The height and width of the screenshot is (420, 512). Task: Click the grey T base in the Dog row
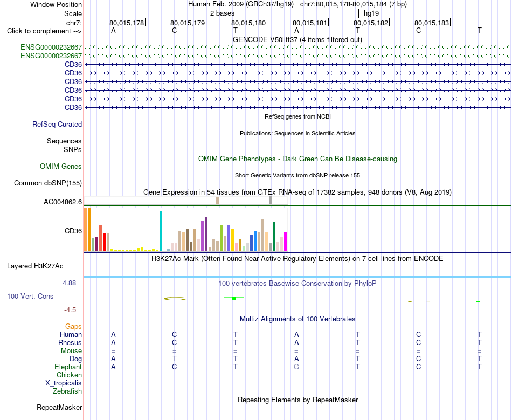175,359
